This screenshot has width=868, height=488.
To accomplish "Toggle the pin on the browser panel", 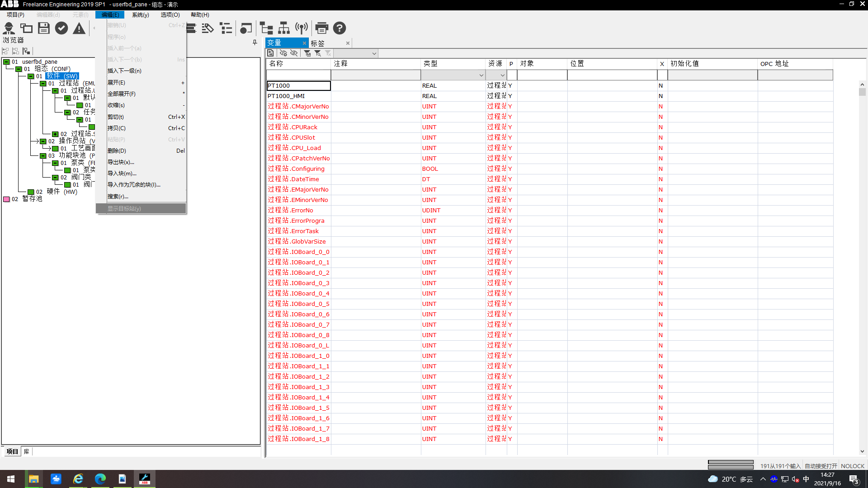I will coord(255,42).
